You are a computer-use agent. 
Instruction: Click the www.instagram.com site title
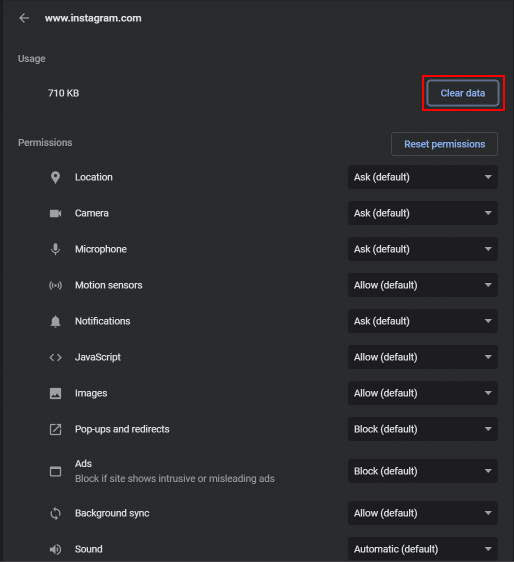(93, 18)
